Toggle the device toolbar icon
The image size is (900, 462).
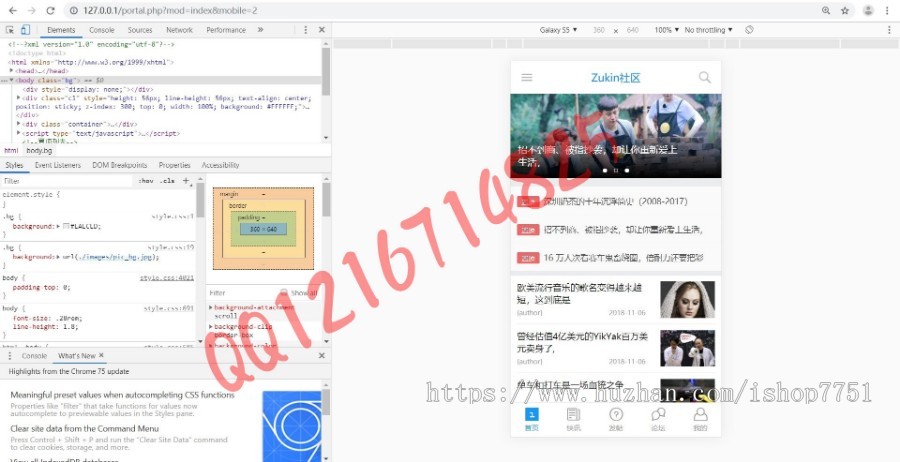[25, 30]
